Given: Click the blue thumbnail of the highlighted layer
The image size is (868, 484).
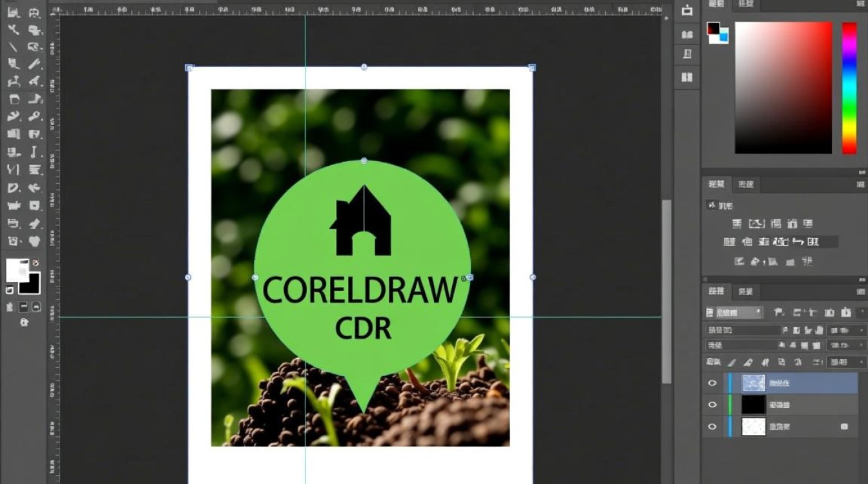Looking at the screenshot, I should [x=753, y=383].
